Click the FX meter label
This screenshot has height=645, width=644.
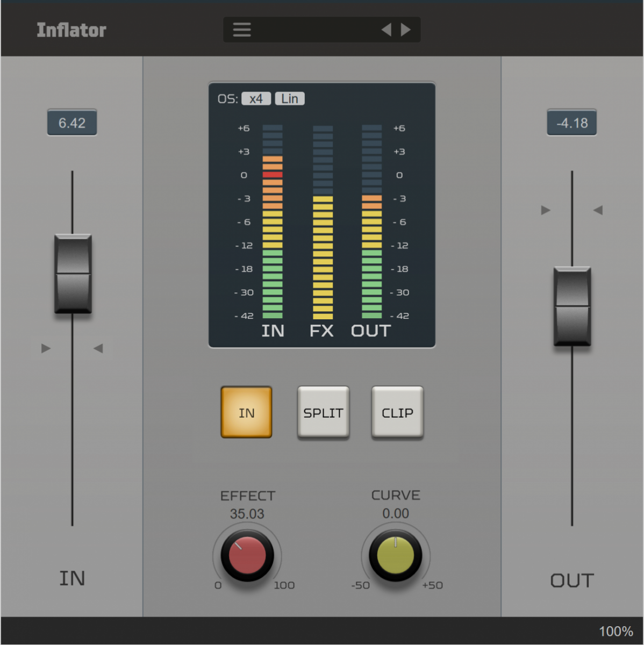pyautogui.click(x=321, y=331)
